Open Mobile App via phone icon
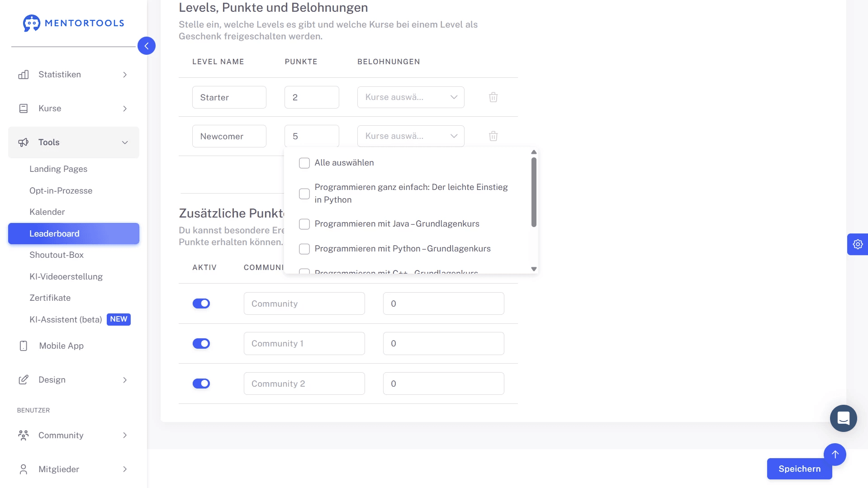The image size is (868, 488). pyautogui.click(x=24, y=346)
